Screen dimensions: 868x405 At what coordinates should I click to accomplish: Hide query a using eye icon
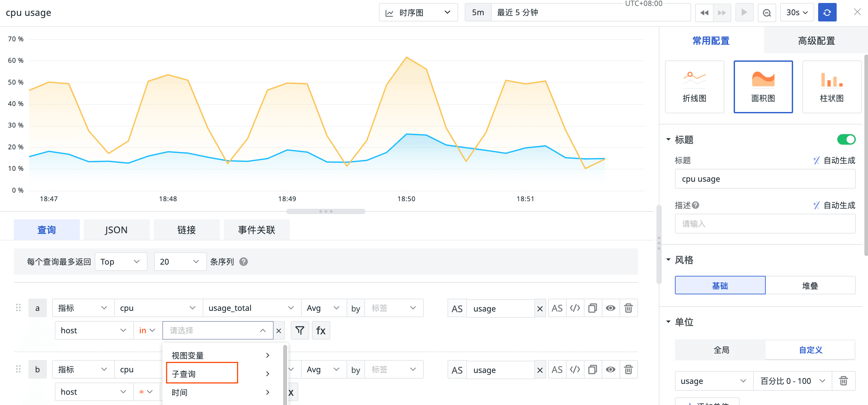610,308
